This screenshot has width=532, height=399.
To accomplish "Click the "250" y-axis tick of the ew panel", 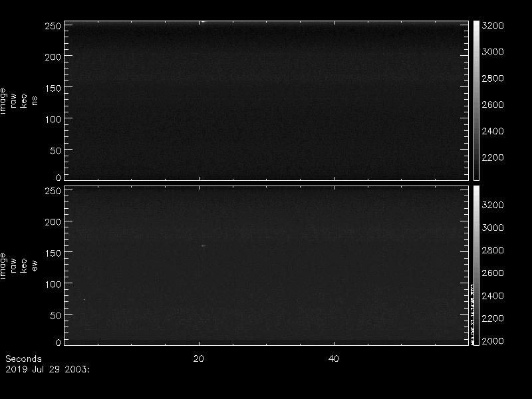I will pyautogui.click(x=53, y=191).
